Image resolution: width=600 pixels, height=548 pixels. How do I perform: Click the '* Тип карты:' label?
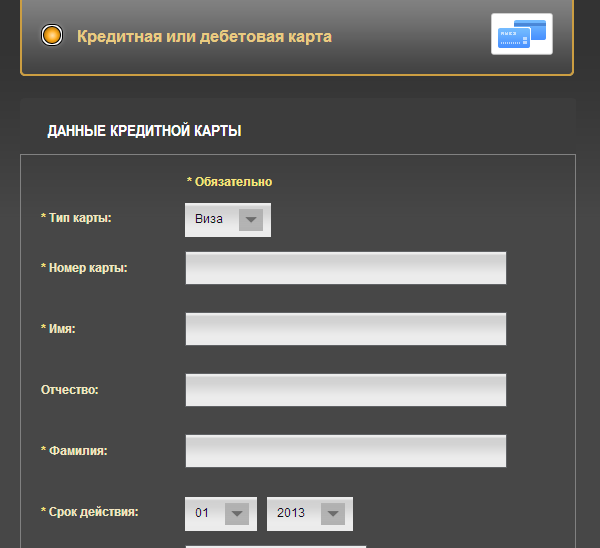pyautogui.click(x=76, y=218)
